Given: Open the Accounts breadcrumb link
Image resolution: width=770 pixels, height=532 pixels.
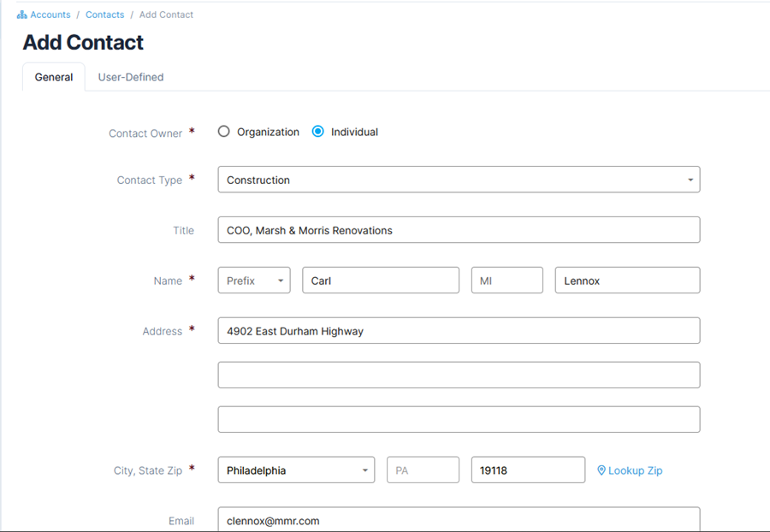Looking at the screenshot, I should click(x=50, y=15).
